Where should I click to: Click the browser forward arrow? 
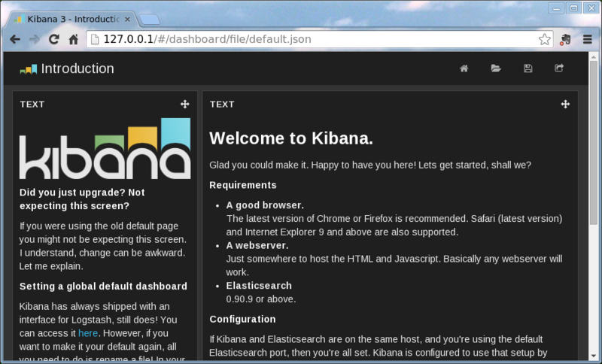(35, 39)
